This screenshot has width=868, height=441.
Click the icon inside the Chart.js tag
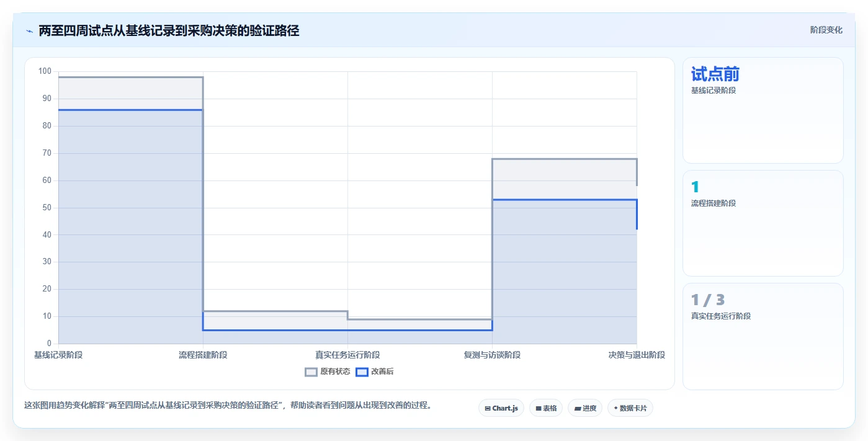[x=488, y=409]
